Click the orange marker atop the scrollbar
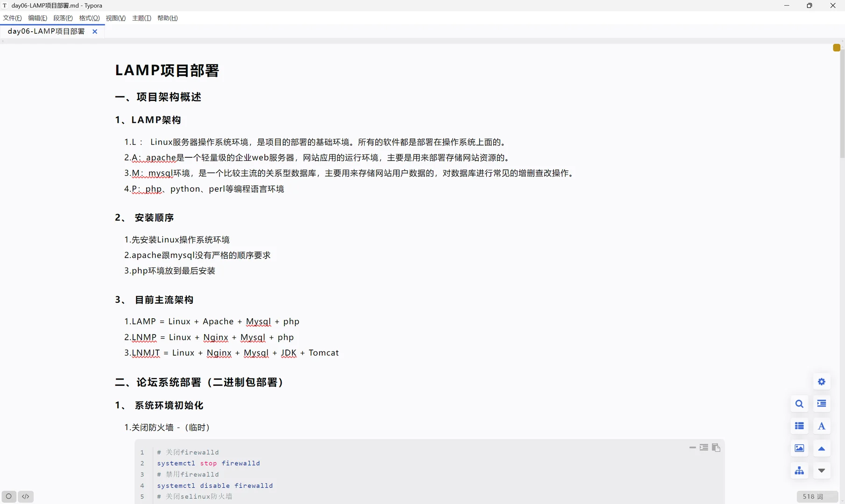Screen dimensions: 845x504 837,48
